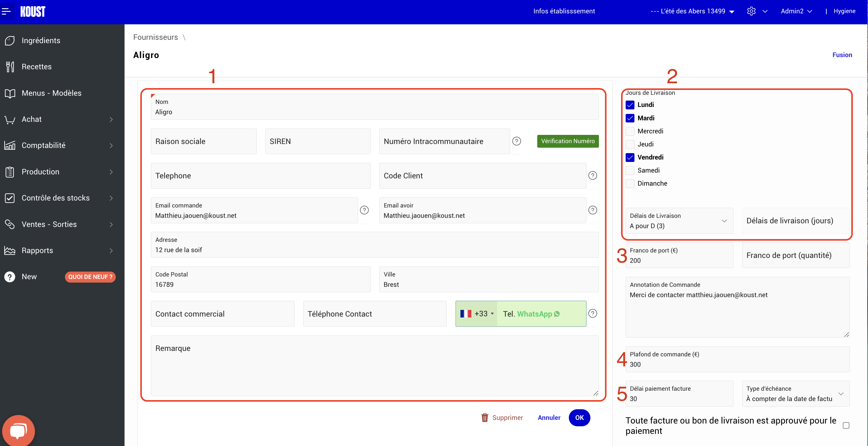Open the hamburger menu icon
868x446 pixels.
(x=6, y=11)
